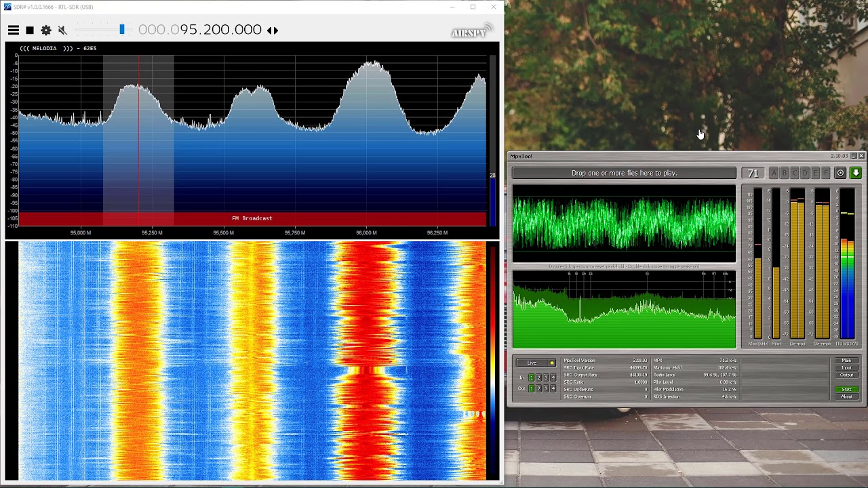The height and width of the screenshot is (488, 868).
Task: Open the About tab in MpxTool
Action: coord(846,396)
